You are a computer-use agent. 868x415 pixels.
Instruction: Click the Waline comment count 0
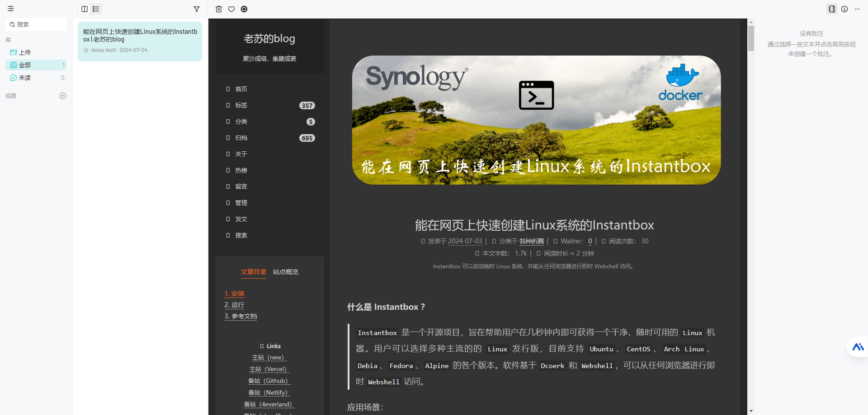tap(590, 241)
